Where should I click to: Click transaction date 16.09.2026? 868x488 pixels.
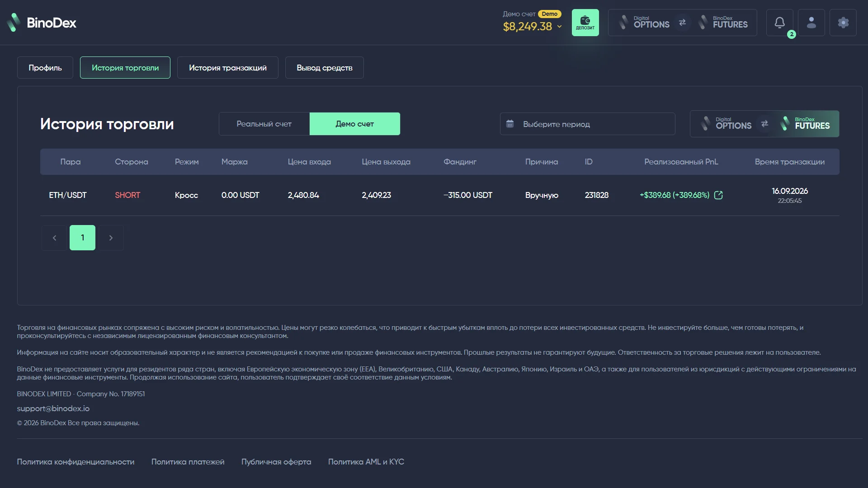pos(789,191)
